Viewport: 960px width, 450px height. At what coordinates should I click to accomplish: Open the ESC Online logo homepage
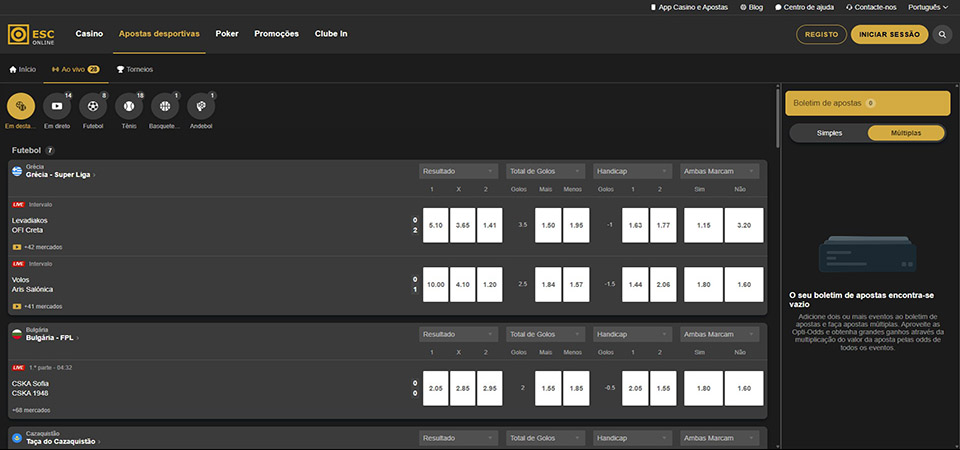pos(31,34)
